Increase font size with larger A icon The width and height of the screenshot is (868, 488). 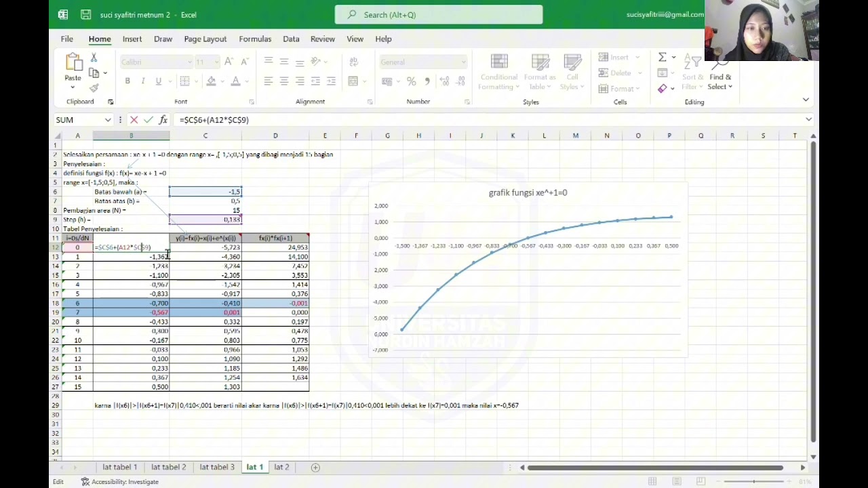point(229,62)
